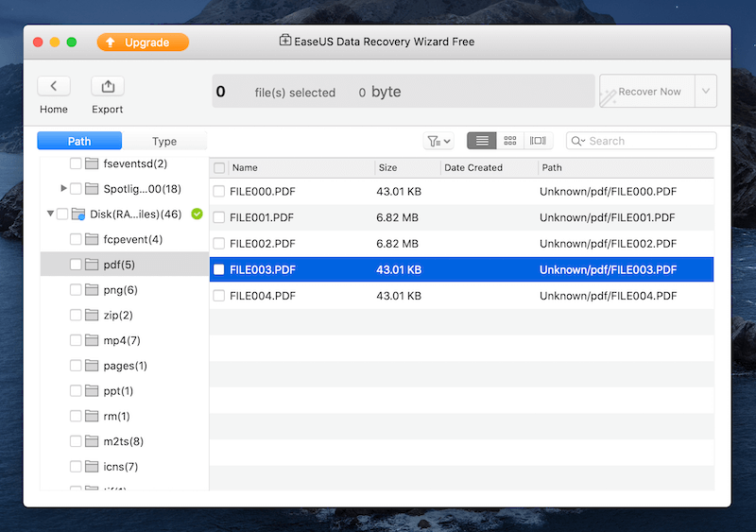Check the FILE001.PDF checkbox
756x532 pixels.
(219, 217)
